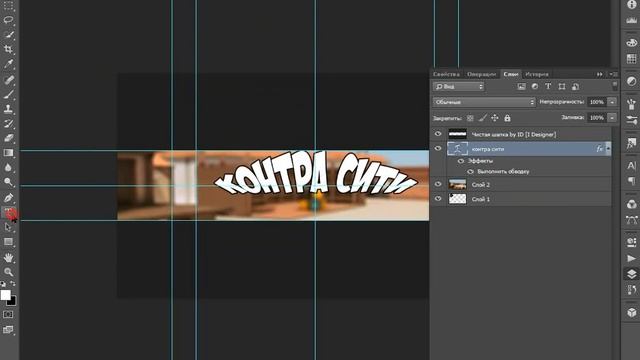Switch to the Свойства tab

[446, 74]
